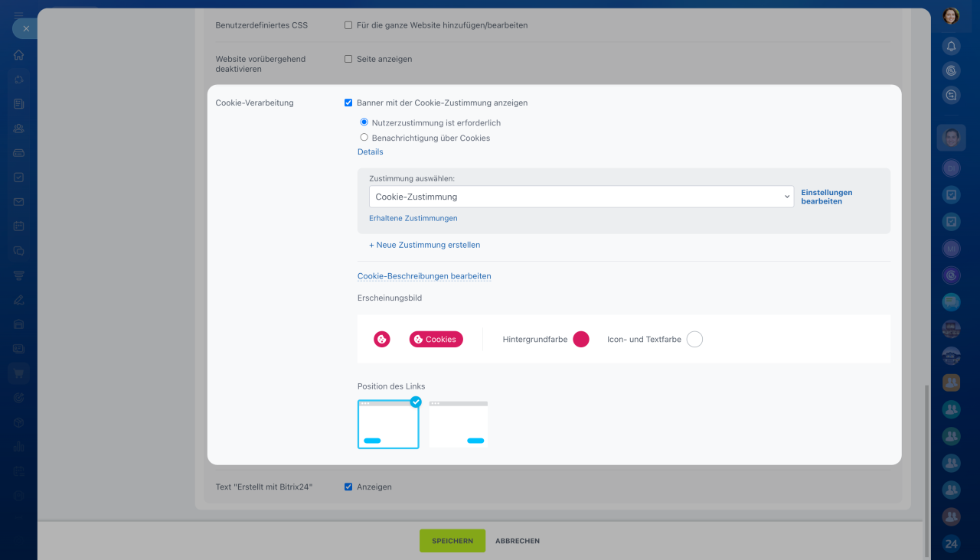The height and width of the screenshot is (560, 980).
Task: Close the slider panel with X button
Action: [x=25, y=28]
